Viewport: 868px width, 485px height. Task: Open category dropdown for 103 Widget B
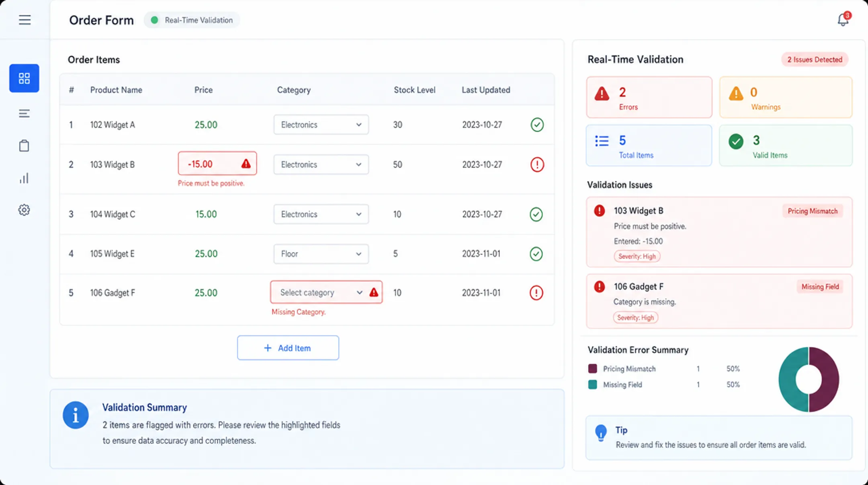pos(321,164)
